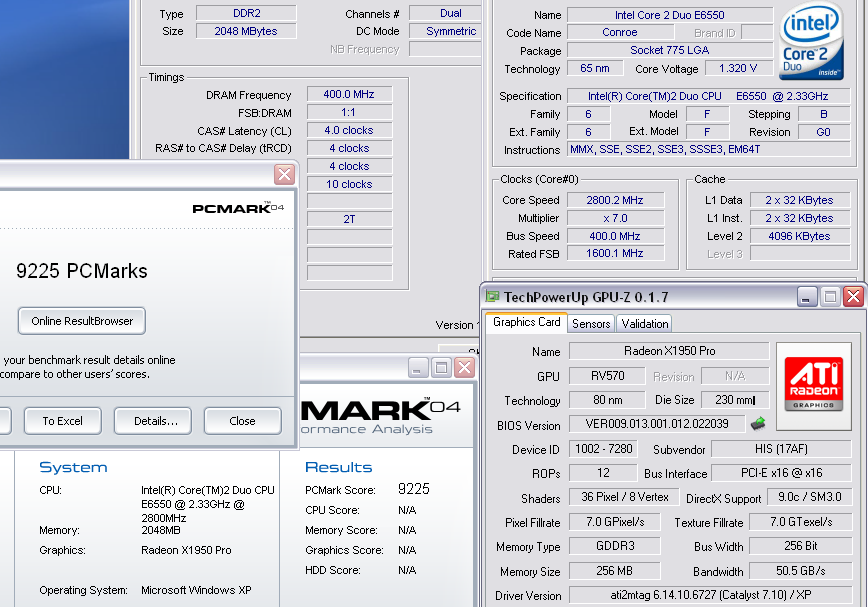Click the Subvendor HIS (17AF) field
The width and height of the screenshot is (868, 607).
pos(781,449)
